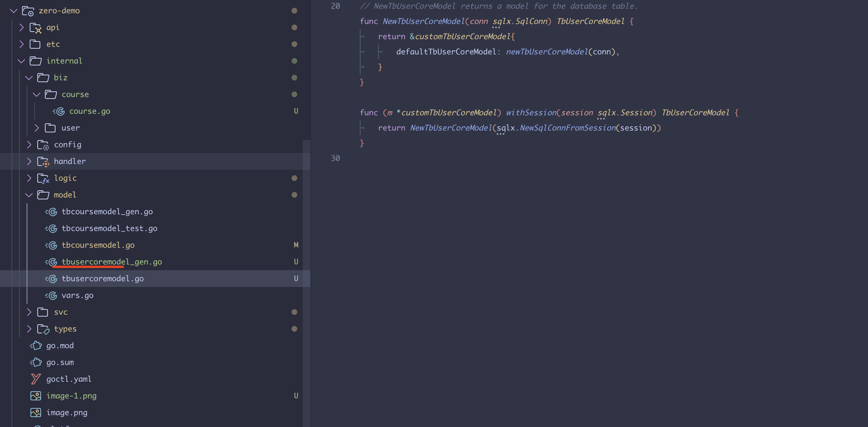The width and height of the screenshot is (868, 427).
Task: Click the handler folder icon
Action: pos(43,161)
